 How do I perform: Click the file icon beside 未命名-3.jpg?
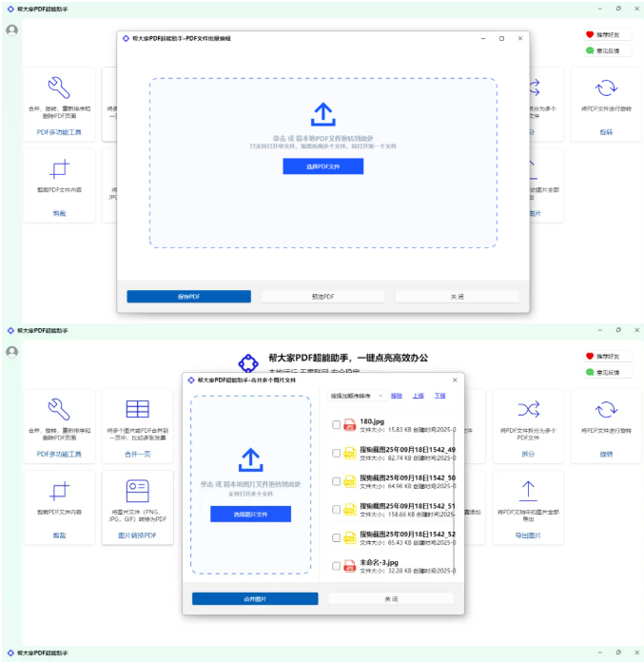(x=349, y=566)
